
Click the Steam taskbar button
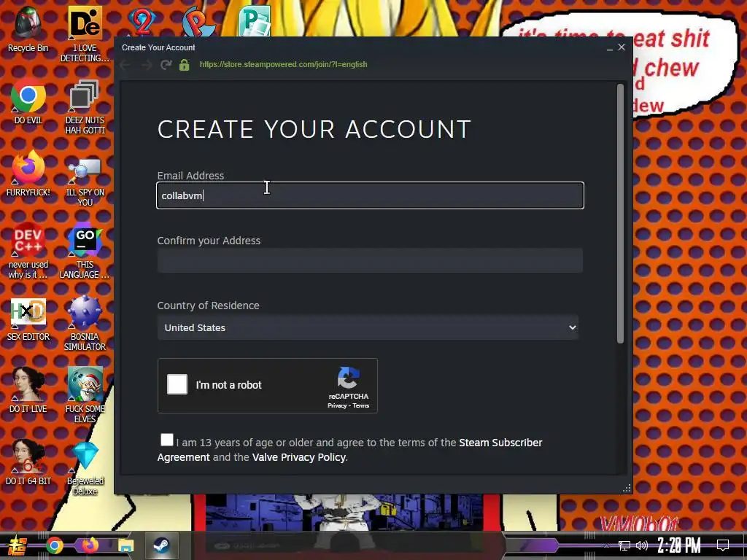tap(161, 545)
